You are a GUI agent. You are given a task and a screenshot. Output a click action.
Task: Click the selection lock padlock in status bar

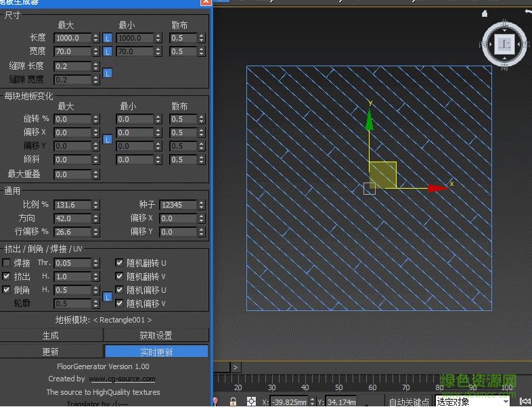click(x=233, y=402)
